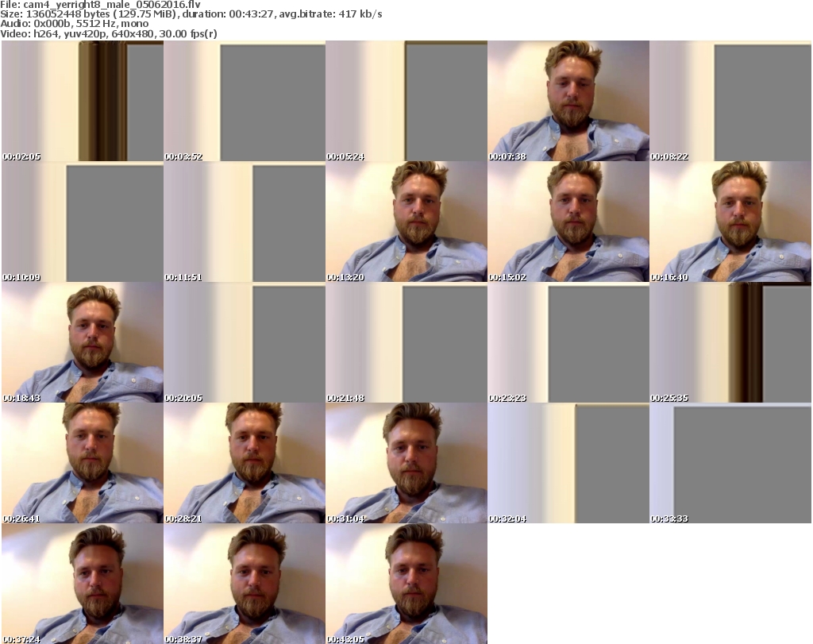Select the thumbnail stamped 00:10:09

click(83, 222)
